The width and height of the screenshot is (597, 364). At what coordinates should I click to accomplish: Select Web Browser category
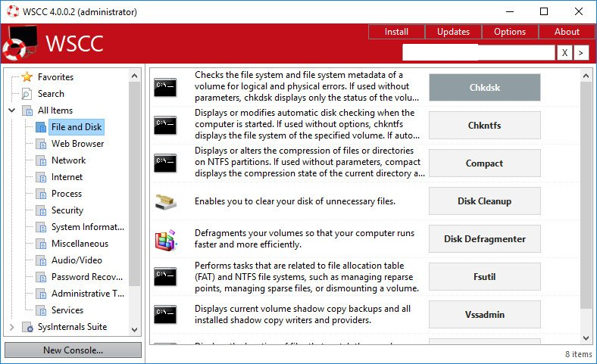78,144
